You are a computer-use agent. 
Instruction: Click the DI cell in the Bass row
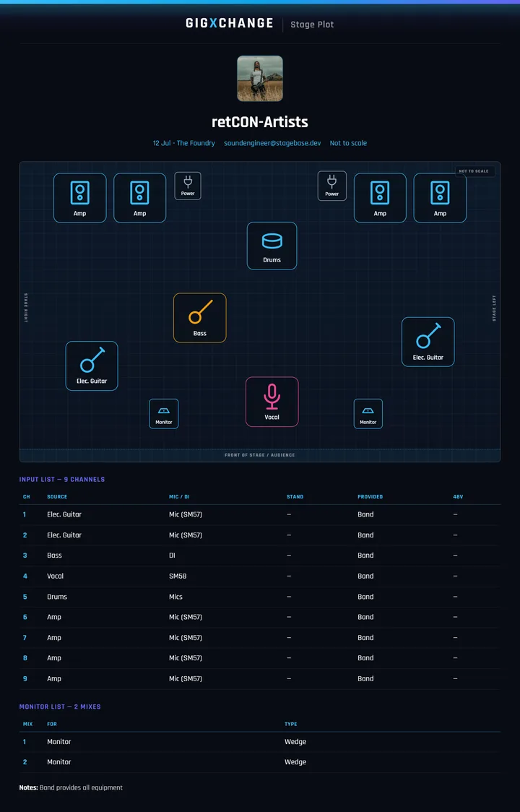(x=172, y=555)
